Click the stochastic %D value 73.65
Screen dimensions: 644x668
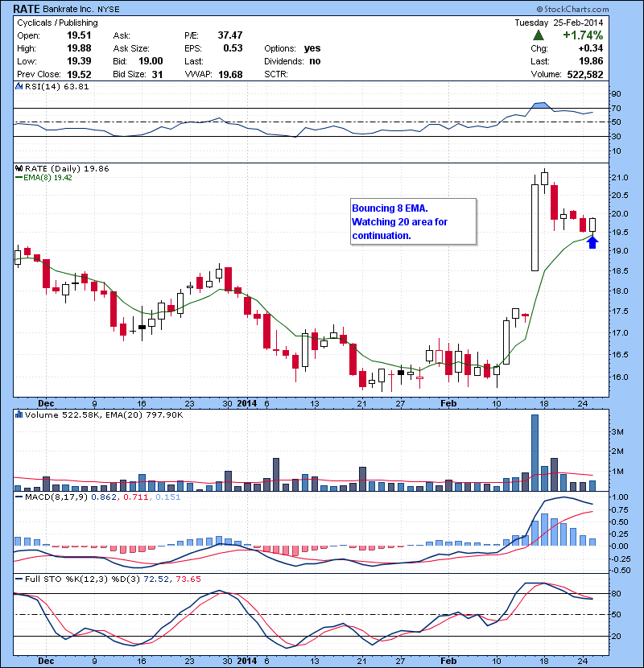(x=188, y=579)
